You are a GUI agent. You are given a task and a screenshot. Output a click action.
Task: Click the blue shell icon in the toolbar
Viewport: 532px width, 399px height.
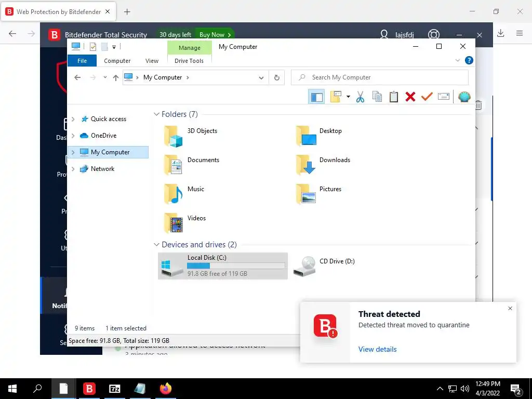coord(464,97)
